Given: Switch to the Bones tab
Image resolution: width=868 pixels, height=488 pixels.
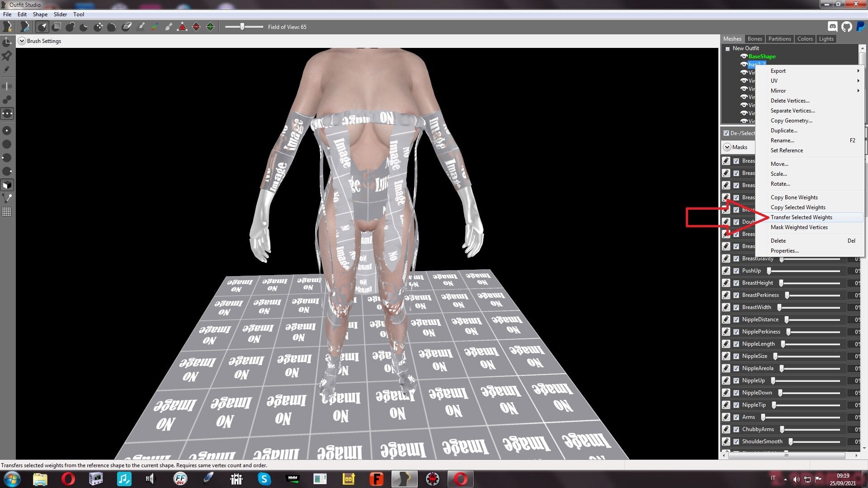Looking at the screenshot, I should coord(755,39).
